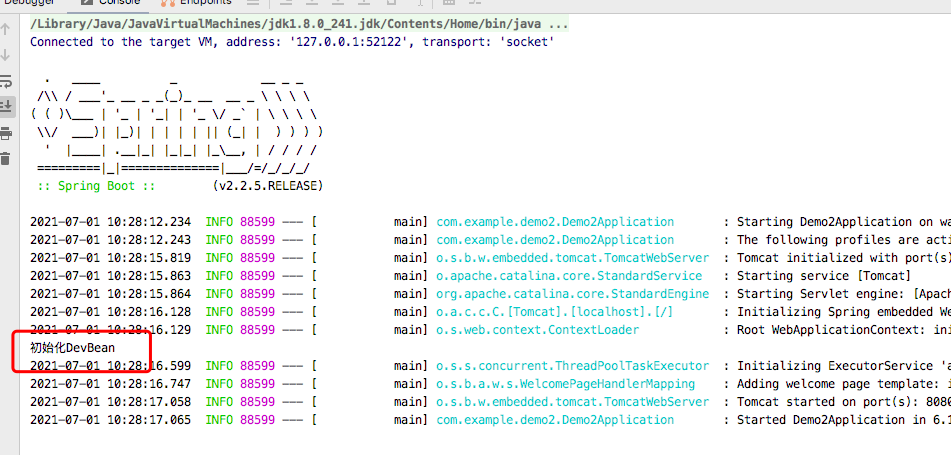The image size is (951, 455).
Task: Switch to the Debugger tab
Action: click(x=29, y=2)
